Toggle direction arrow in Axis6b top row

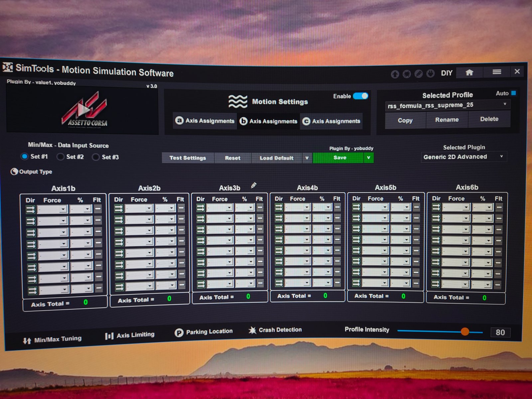(436, 207)
